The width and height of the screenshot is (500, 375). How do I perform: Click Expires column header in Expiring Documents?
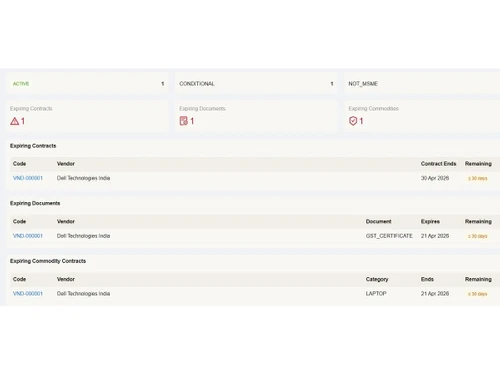click(430, 221)
